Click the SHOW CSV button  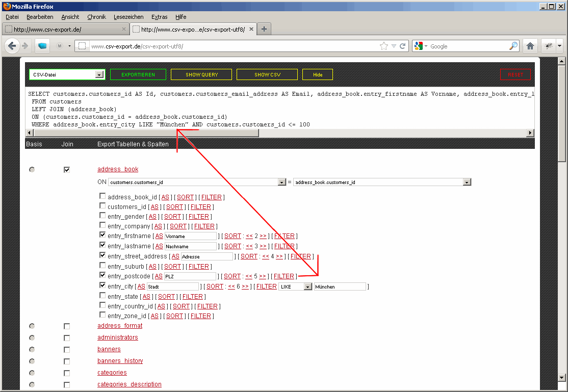(267, 74)
